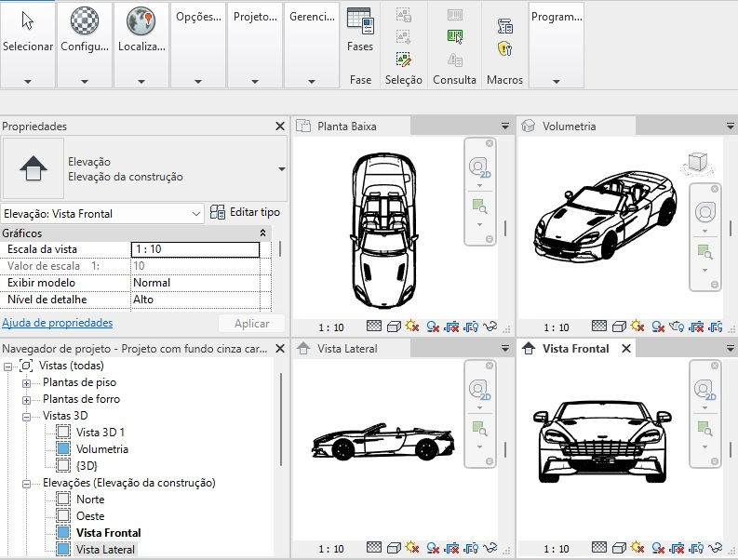Toggle crop view in Planta Baixa
The height and width of the screenshot is (560, 738).
(x=451, y=327)
